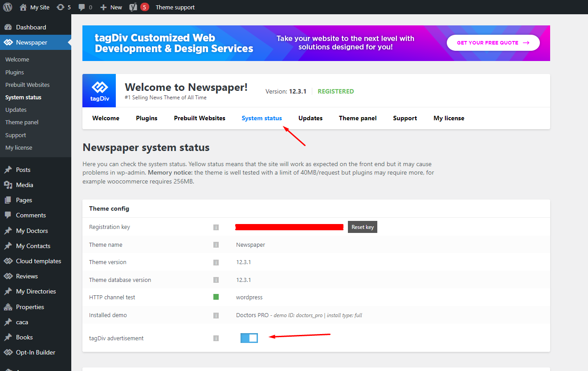588x371 pixels.
Task: Go to the Updates tab
Action: pos(310,118)
